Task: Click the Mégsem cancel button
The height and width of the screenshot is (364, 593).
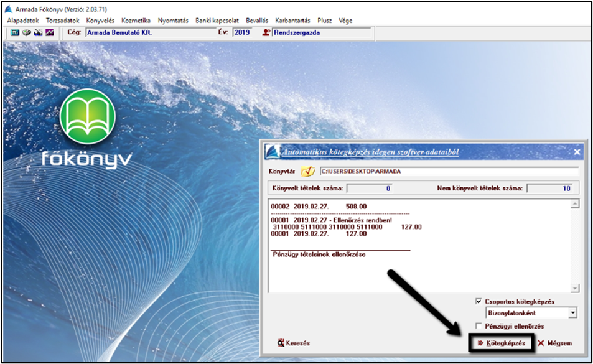Action: click(x=555, y=343)
